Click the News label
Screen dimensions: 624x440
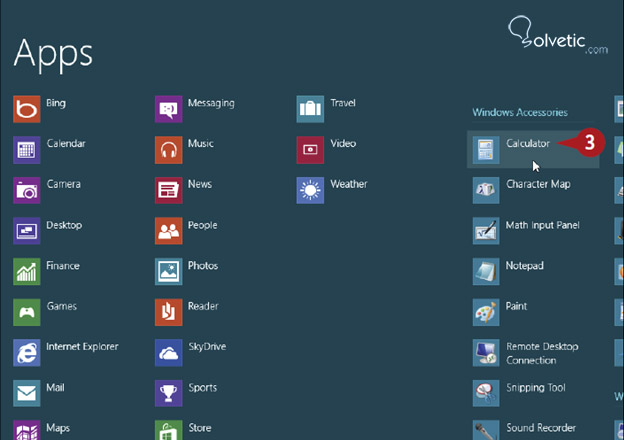[x=200, y=184]
